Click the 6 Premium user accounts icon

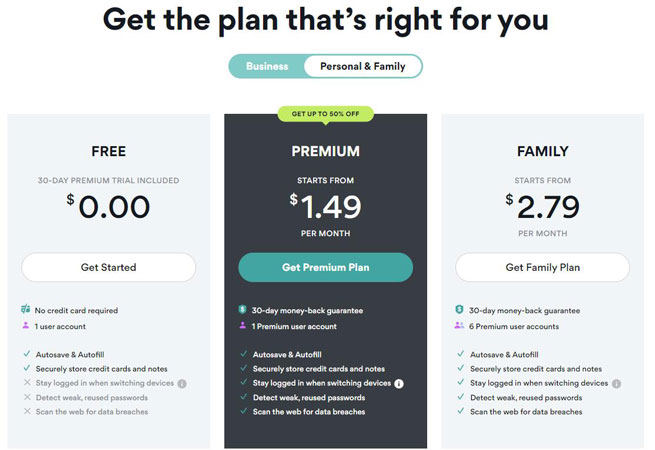coord(460,326)
